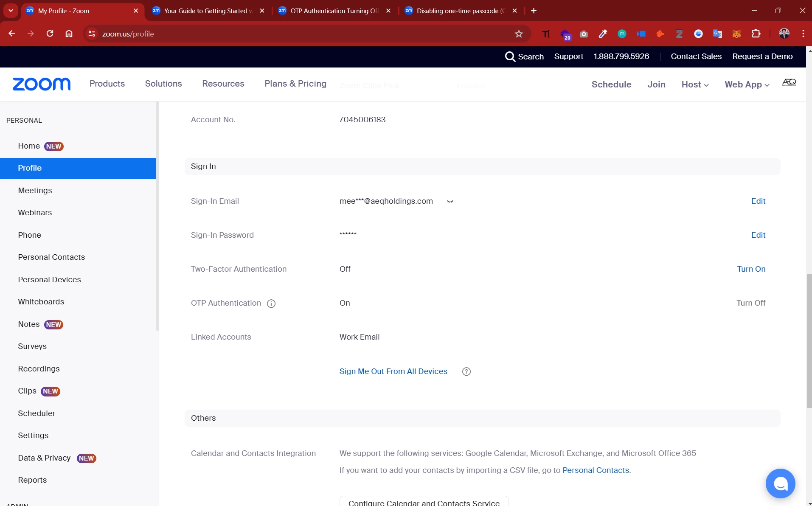812x506 pixels.
Task: Open the Google Translate extension icon
Action: pos(717,34)
